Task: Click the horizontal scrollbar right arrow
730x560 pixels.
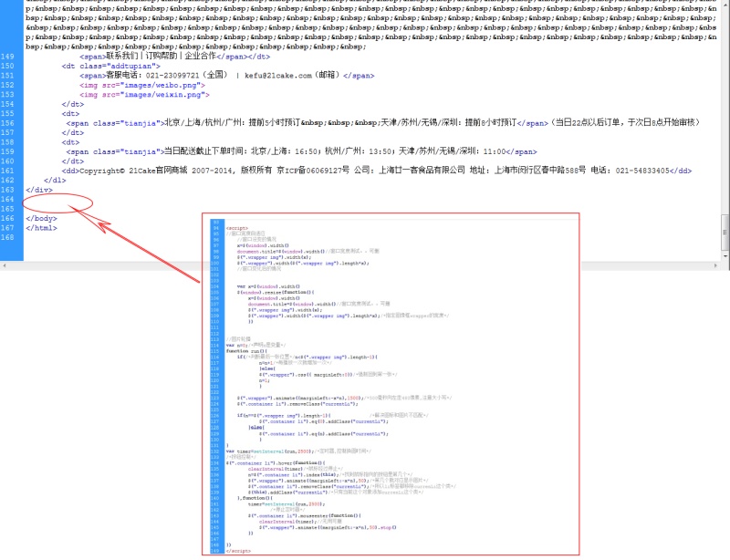Action: (715, 265)
